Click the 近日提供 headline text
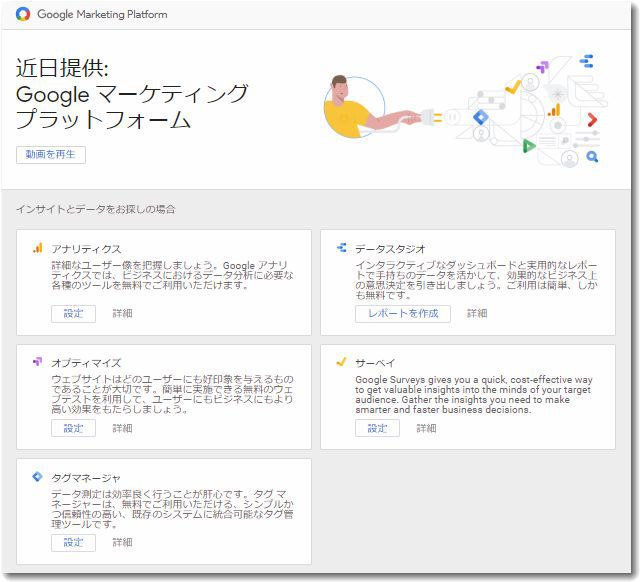The height and width of the screenshot is (582, 640). (62, 68)
